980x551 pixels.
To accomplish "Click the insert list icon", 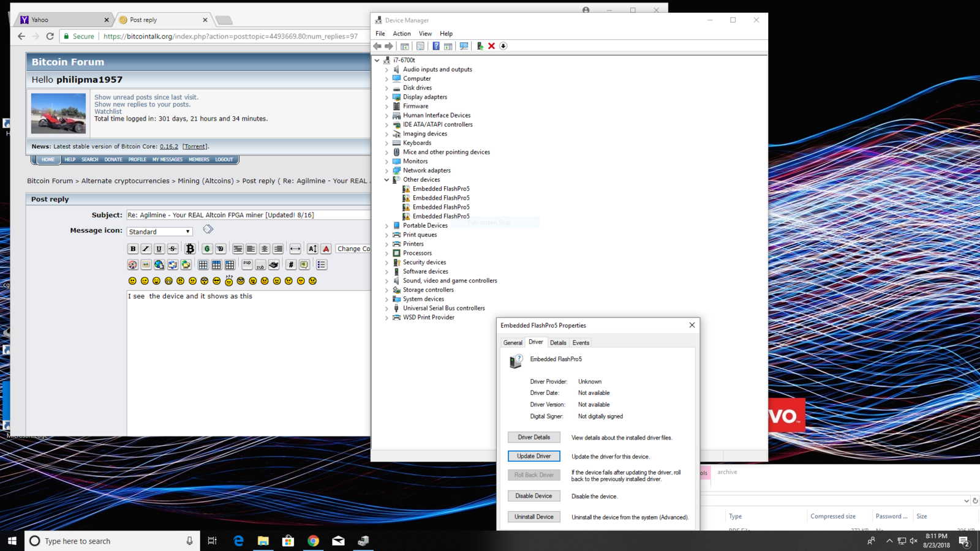I will (x=322, y=264).
